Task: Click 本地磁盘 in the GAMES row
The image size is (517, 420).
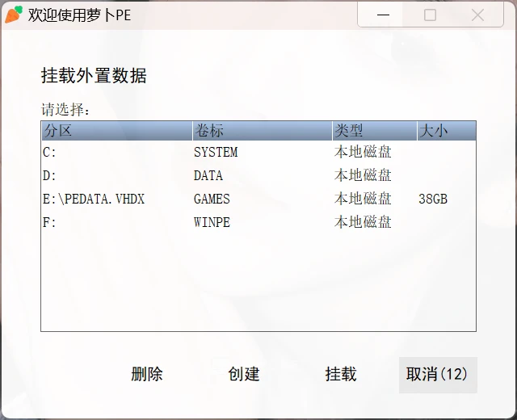Action: pyautogui.click(x=363, y=199)
